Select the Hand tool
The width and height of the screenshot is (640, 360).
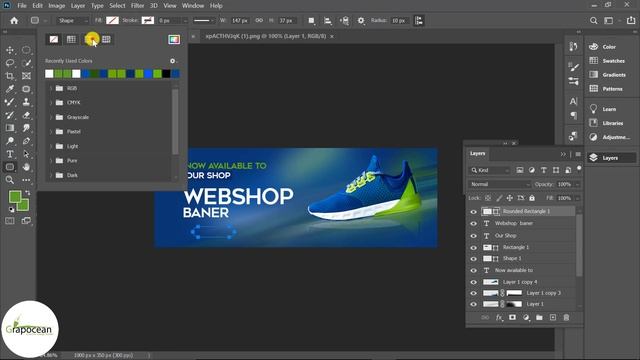pos(26,167)
